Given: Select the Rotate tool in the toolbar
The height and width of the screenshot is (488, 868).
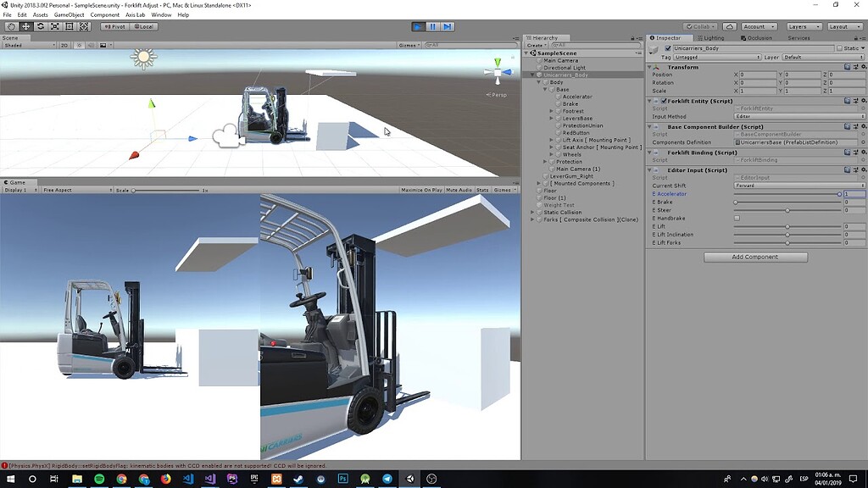Looking at the screenshot, I should [x=40, y=26].
